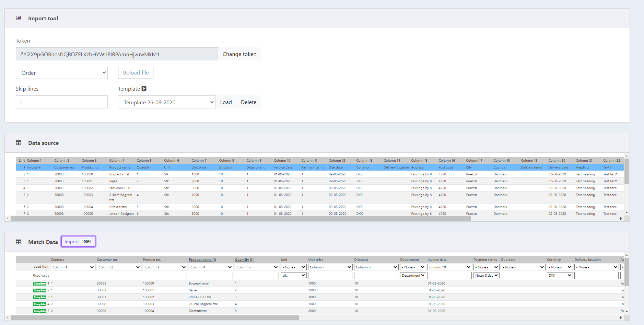Sort by the Quantity column header
The width and height of the screenshot is (644, 325).
point(244,259)
